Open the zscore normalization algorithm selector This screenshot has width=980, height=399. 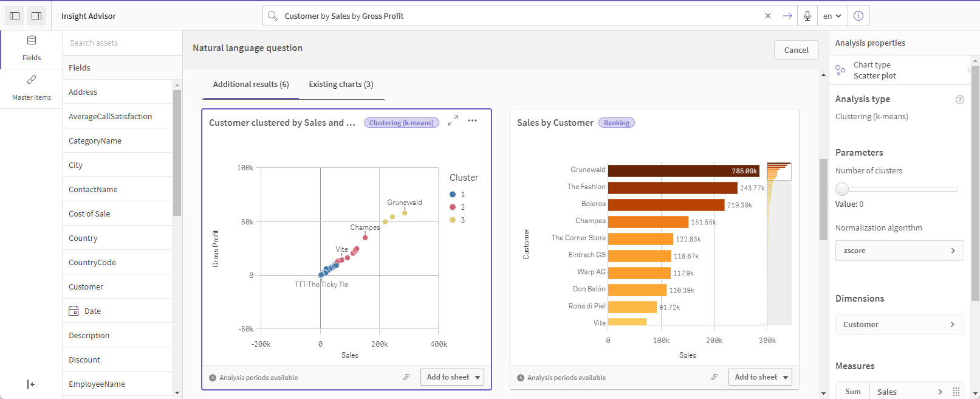click(x=899, y=251)
